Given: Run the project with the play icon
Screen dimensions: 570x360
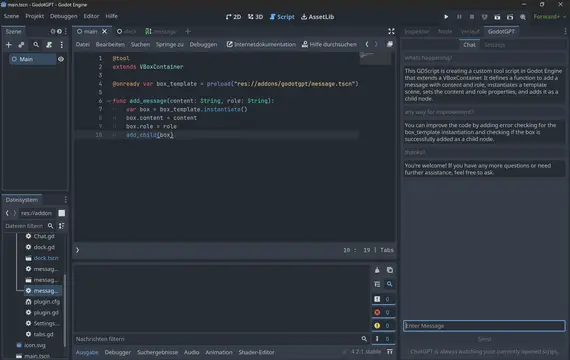Looking at the screenshot, I should click(446, 17).
